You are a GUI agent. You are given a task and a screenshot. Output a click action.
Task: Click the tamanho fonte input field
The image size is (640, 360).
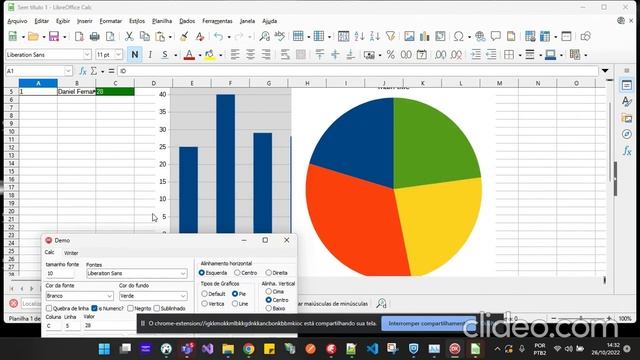(x=60, y=273)
